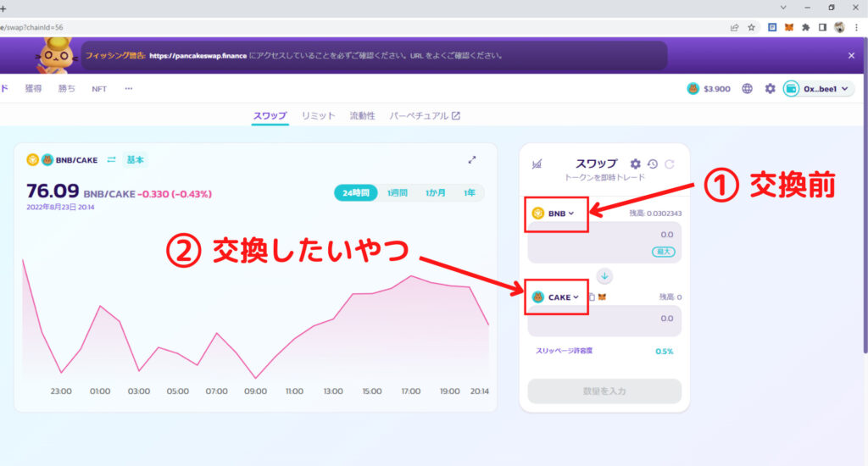
Task: Open the language globe selector
Action: (748, 89)
